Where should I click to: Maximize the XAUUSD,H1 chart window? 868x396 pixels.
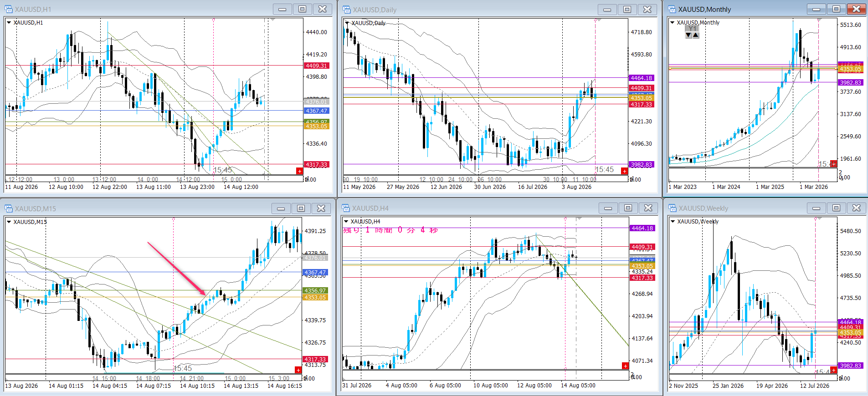pos(303,9)
